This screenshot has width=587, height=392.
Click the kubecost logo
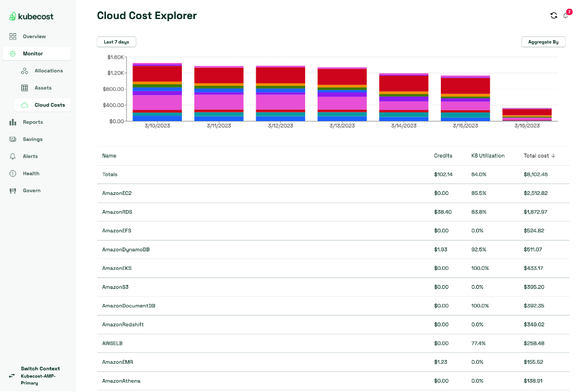click(x=30, y=17)
